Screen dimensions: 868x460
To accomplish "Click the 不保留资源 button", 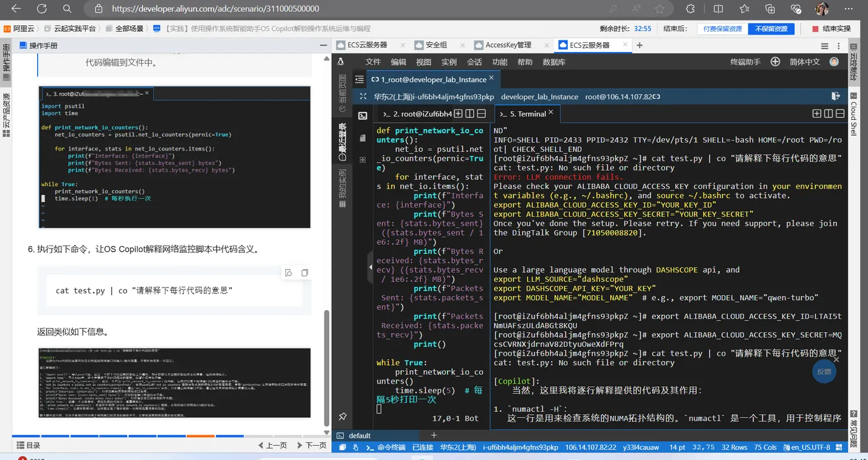I will click(771, 29).
